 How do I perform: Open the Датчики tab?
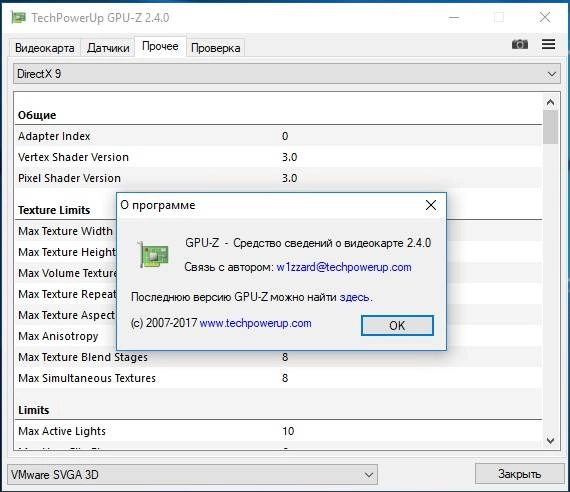[x=108, y=48]
